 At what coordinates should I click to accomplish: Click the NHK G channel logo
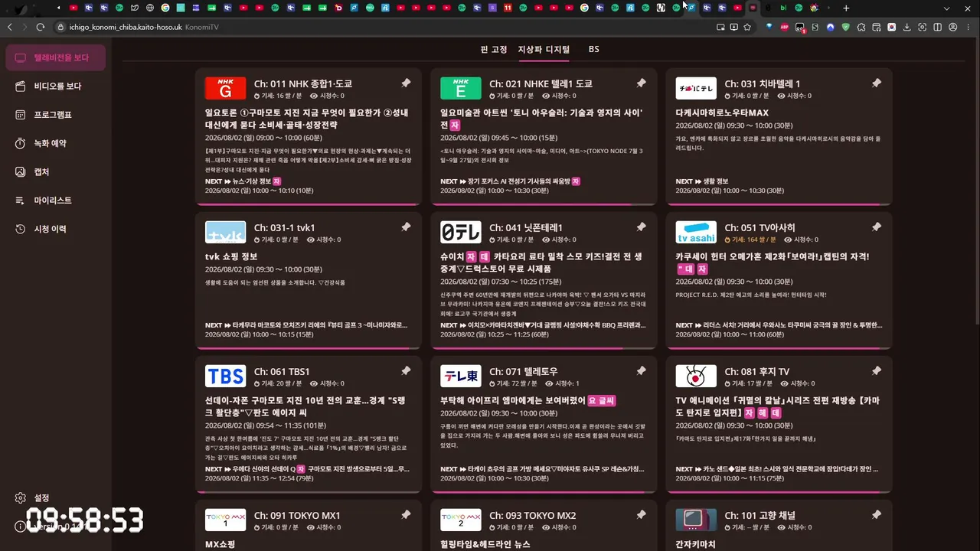[x=225, y=88]
